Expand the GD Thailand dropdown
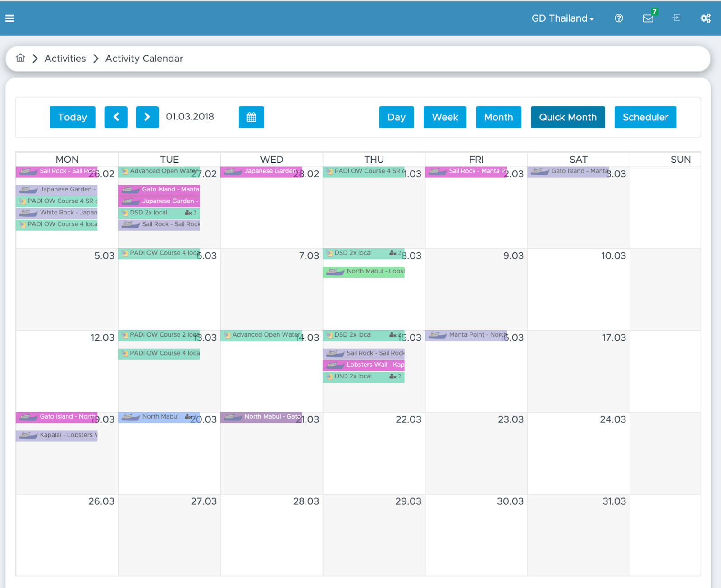Screen dimensions: 721x588 [563, 18]
